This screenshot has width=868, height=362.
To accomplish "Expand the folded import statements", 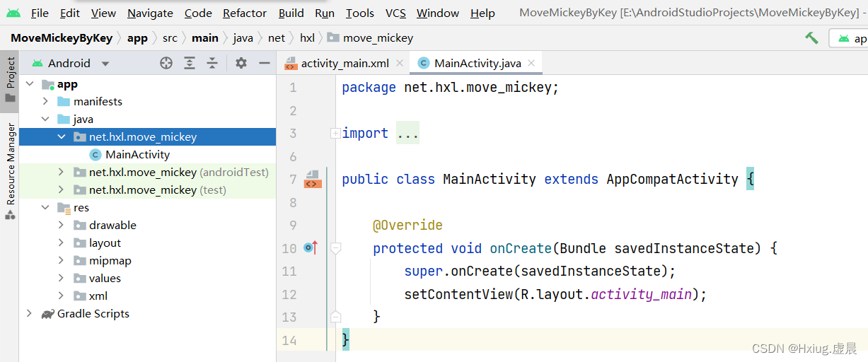I will pyautogui.click(x=335, y=134).
